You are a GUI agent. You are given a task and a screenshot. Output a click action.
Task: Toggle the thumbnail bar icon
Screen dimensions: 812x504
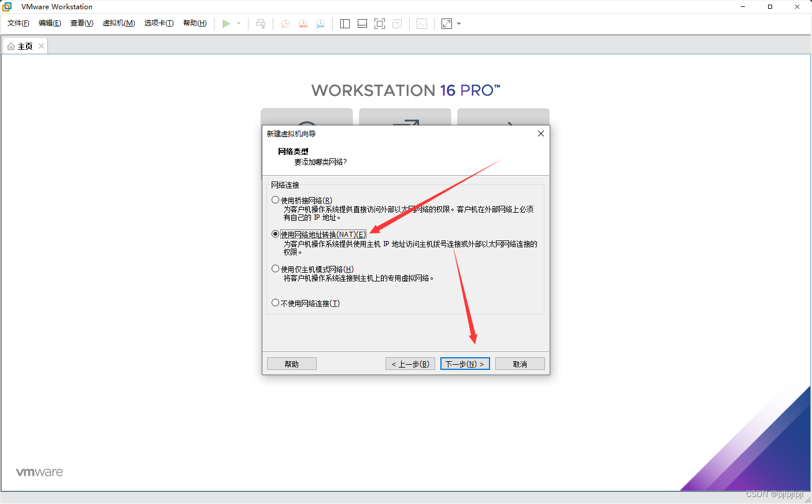[362, 24]
